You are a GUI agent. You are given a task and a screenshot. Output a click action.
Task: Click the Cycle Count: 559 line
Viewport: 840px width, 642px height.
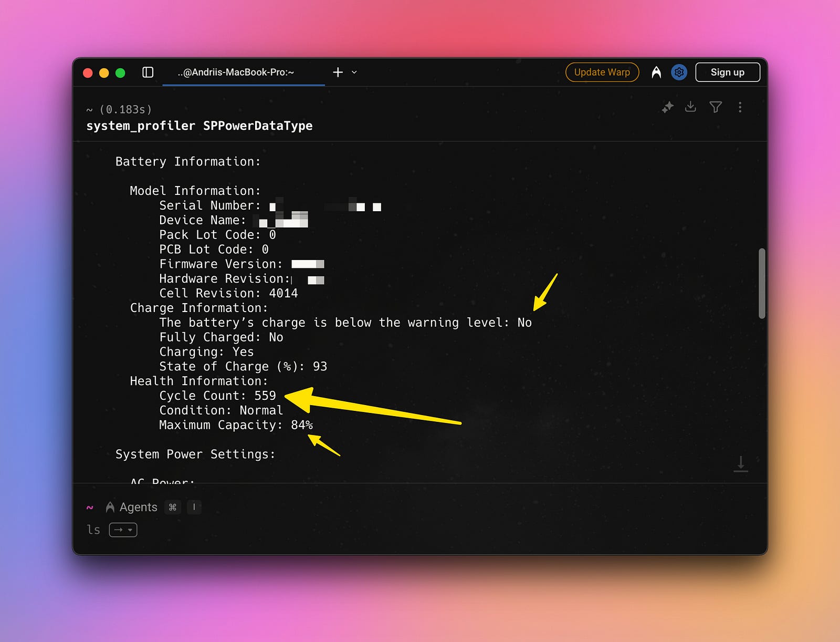point(218,396)
